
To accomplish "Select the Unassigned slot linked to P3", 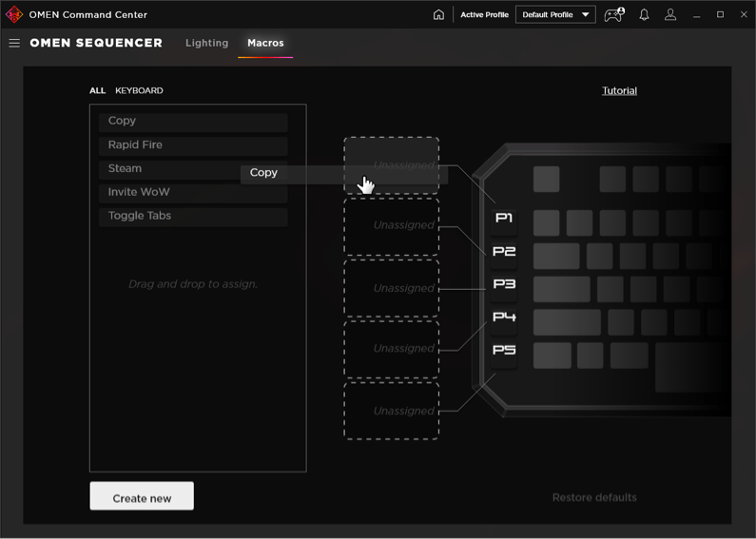I will tap(391, 288).
